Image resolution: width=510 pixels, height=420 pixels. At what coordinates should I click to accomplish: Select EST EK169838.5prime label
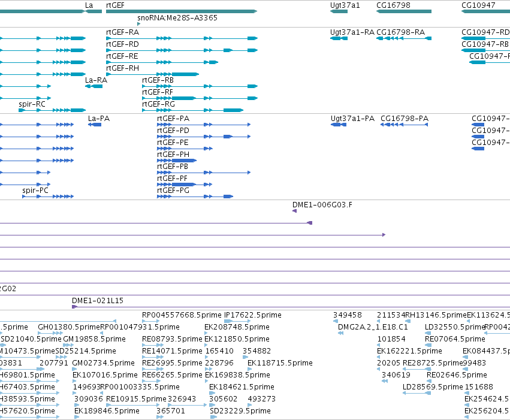pyautogui.click(x=237, y=375)
